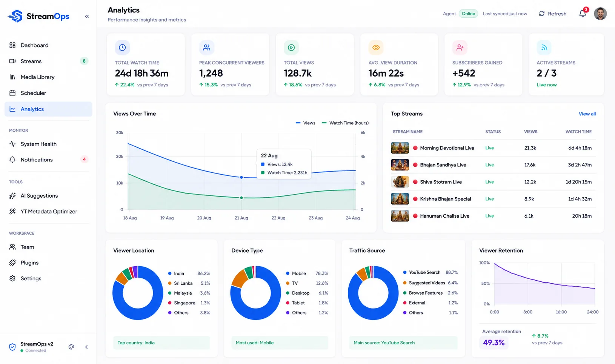Click the StreamOps v2 shield icon
This screenshot has width=615, height=364.
click(12, 347)
